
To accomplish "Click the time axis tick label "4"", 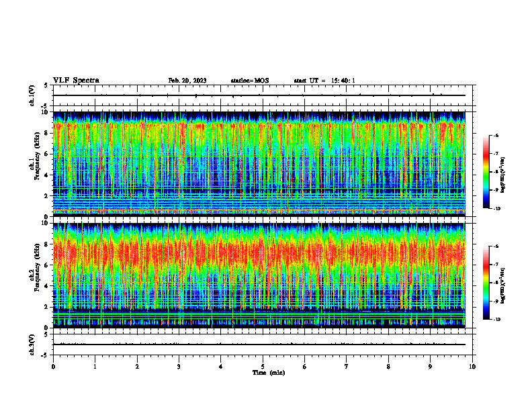I will pos(221,367).
